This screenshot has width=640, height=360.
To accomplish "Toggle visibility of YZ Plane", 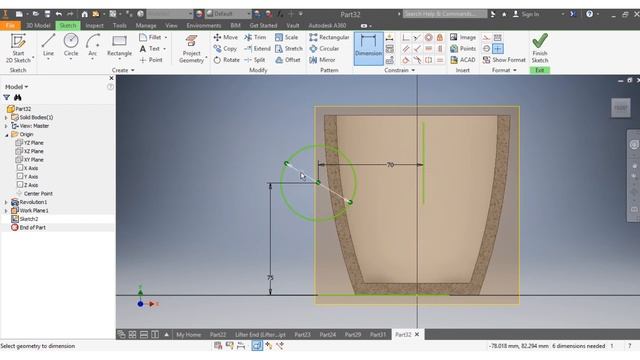I will point(18,142).
